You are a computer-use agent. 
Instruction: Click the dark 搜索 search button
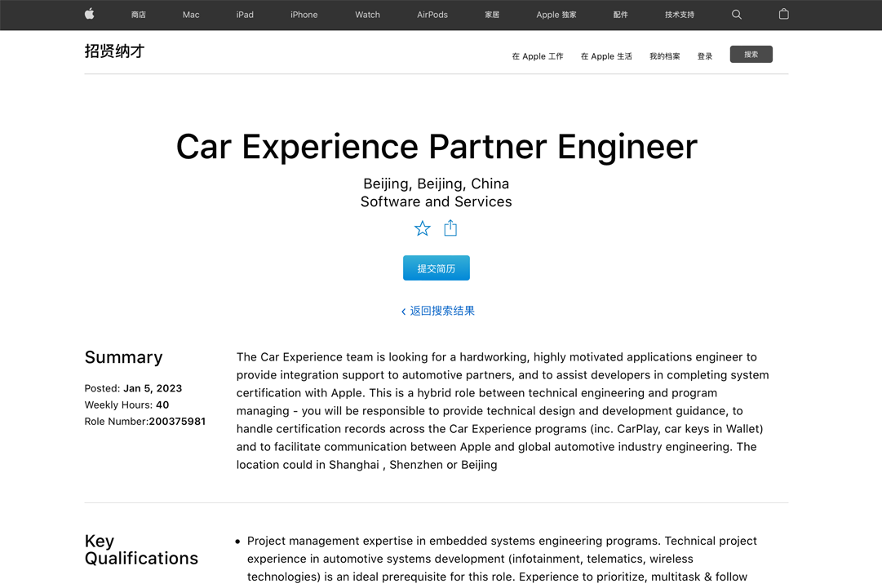(x=751, y=55)
